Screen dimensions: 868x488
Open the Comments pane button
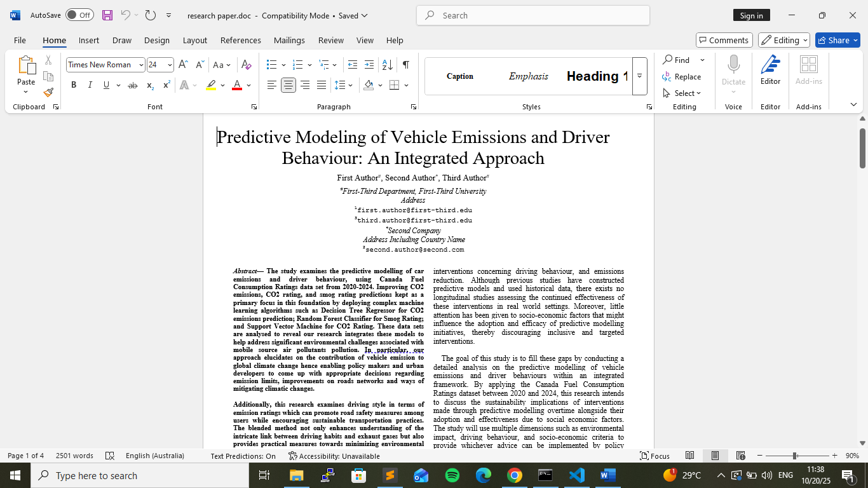click(x=724, y=40)
